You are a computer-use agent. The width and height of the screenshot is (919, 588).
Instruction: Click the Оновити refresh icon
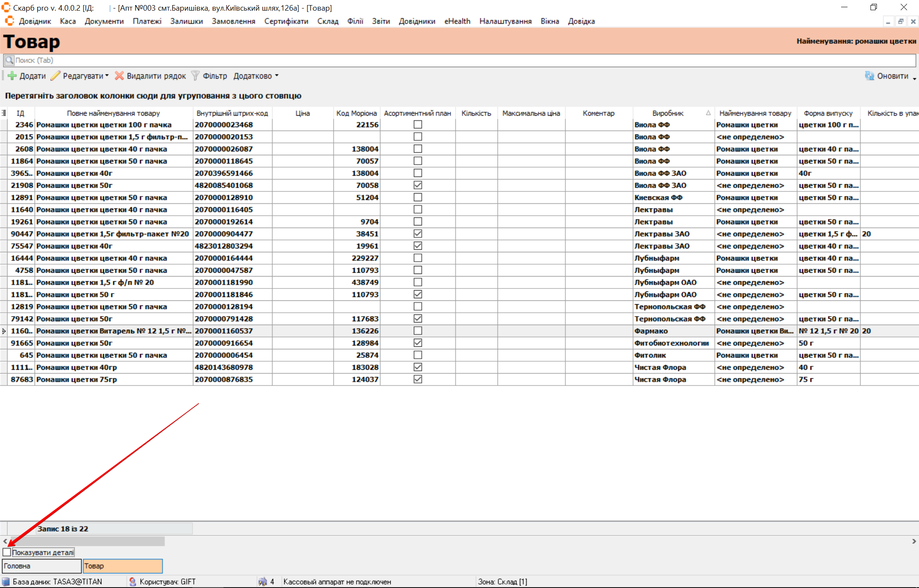pos(869,76)
